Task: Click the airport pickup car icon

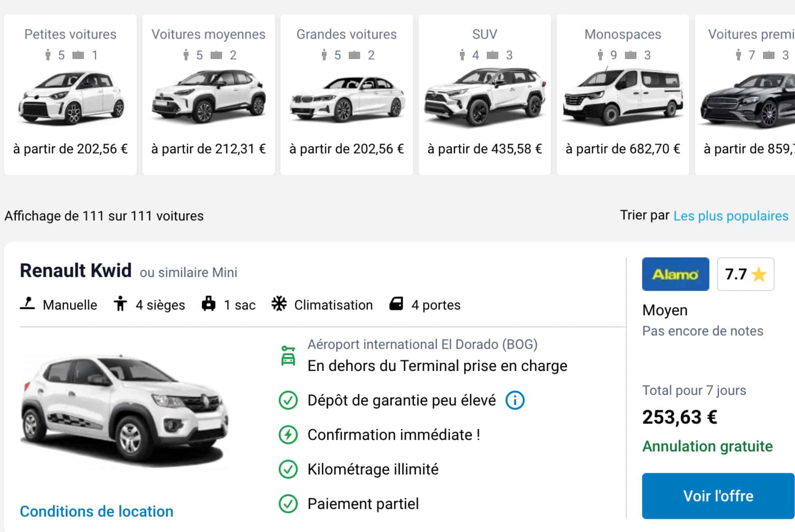Action: pos(288,356)
